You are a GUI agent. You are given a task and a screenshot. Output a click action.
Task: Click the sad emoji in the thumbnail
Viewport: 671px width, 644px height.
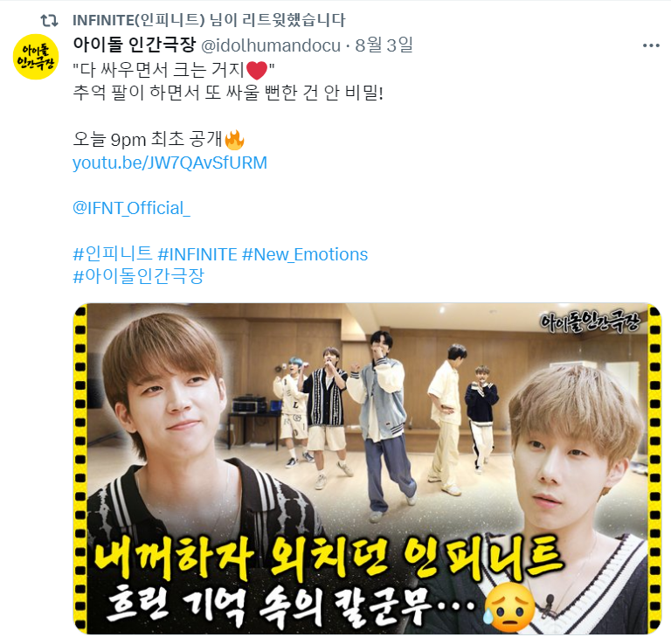(509, 607)
